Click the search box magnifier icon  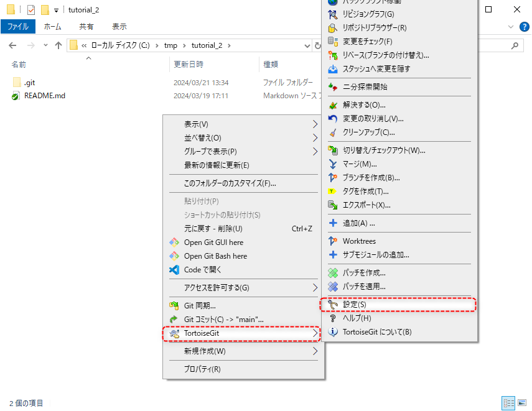[x=515, y=45]
